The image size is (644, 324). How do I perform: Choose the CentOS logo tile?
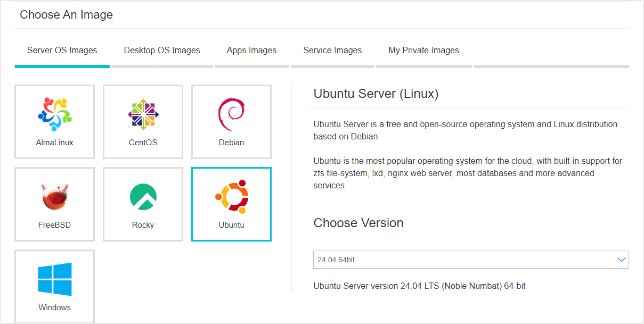143,122
